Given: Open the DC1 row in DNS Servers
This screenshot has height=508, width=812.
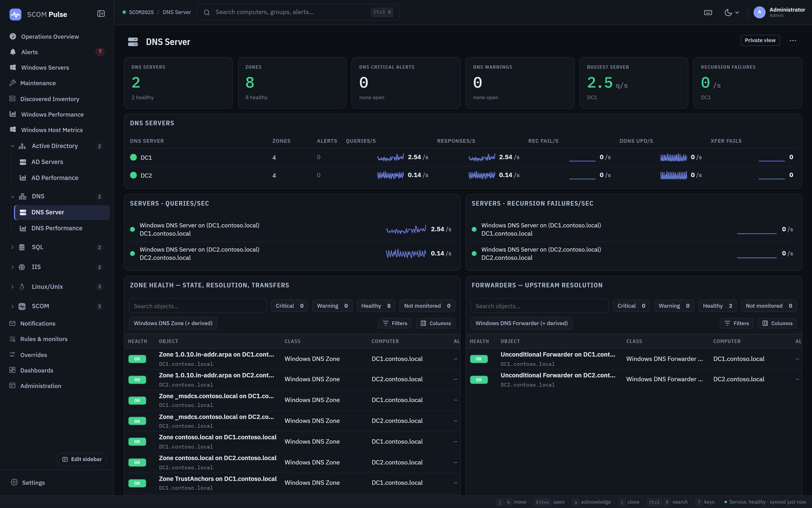Looking at the screenshot, I should 463,157.
